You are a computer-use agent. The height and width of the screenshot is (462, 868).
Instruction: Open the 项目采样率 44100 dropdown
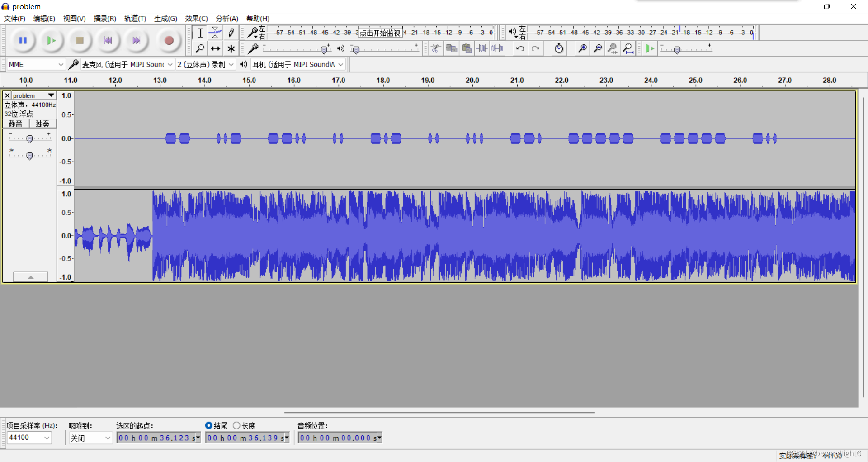(x=29, y=438)
